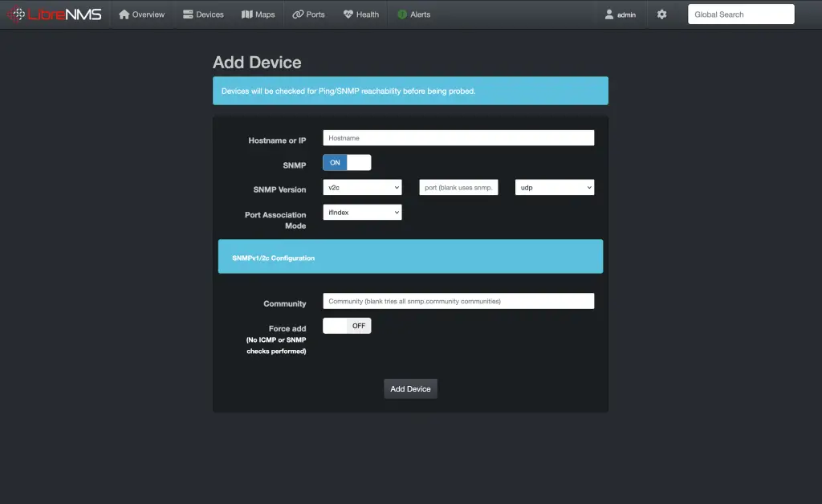Image resolution: width=822 pixels, height=504 pixels.
Task: Open the Alerts menu
Action: click(x=401, y=14)
